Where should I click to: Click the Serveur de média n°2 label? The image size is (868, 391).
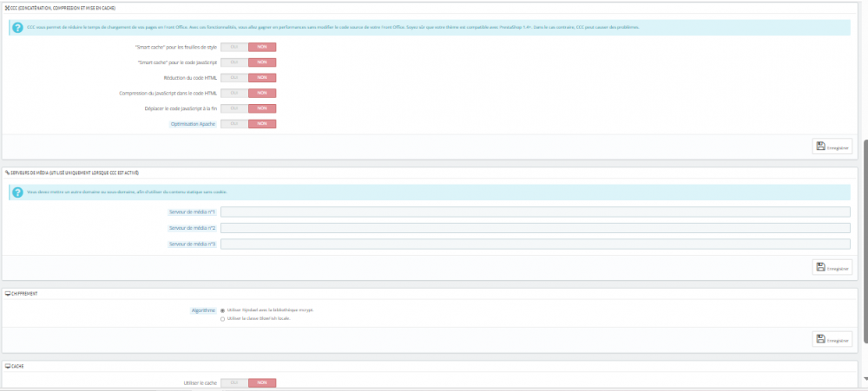[x=192, y=228]
